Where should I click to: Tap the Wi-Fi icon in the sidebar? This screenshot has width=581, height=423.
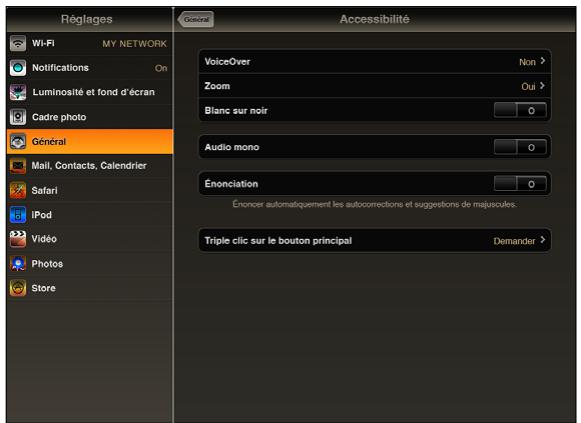click(18, 43)
